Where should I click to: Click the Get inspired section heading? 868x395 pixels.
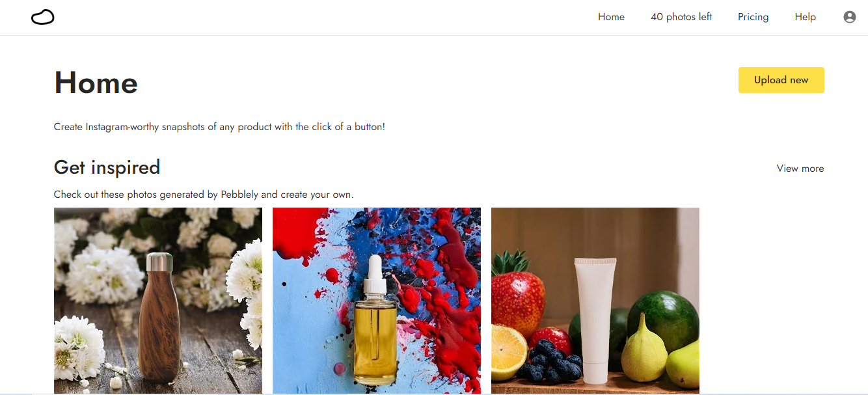107,167
